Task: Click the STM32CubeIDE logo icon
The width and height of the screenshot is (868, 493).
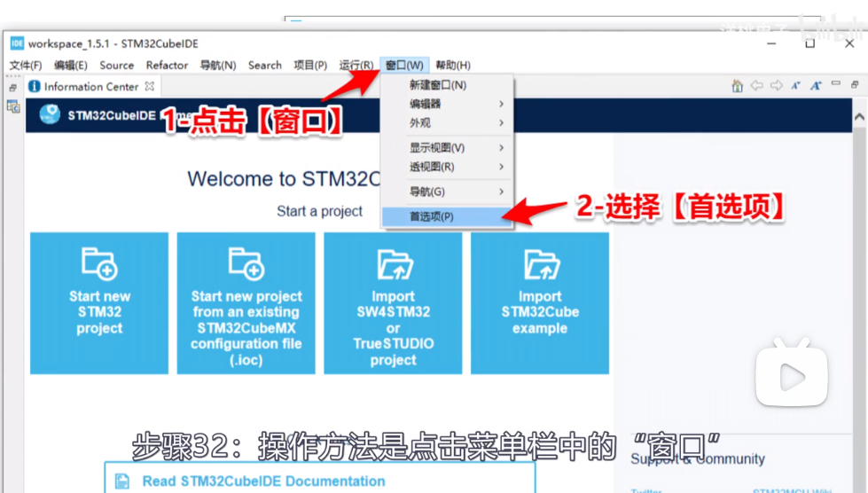Action: click(50, 114)
